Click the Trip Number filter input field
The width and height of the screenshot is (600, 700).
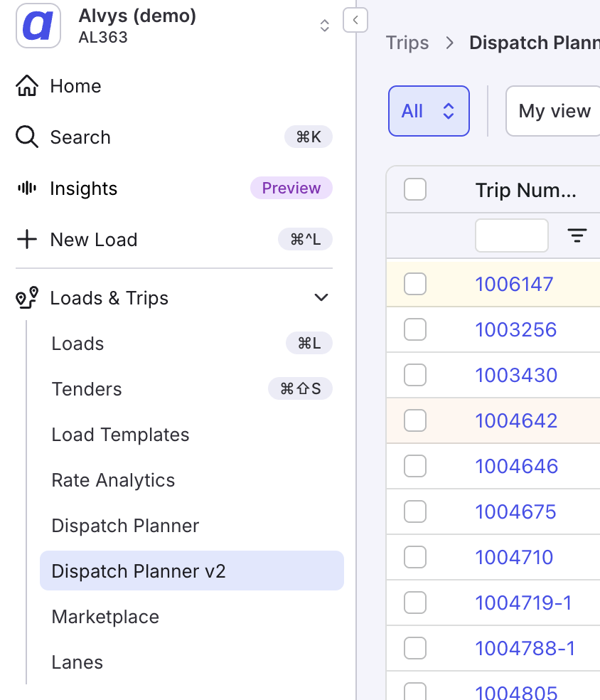coord(512,235)
